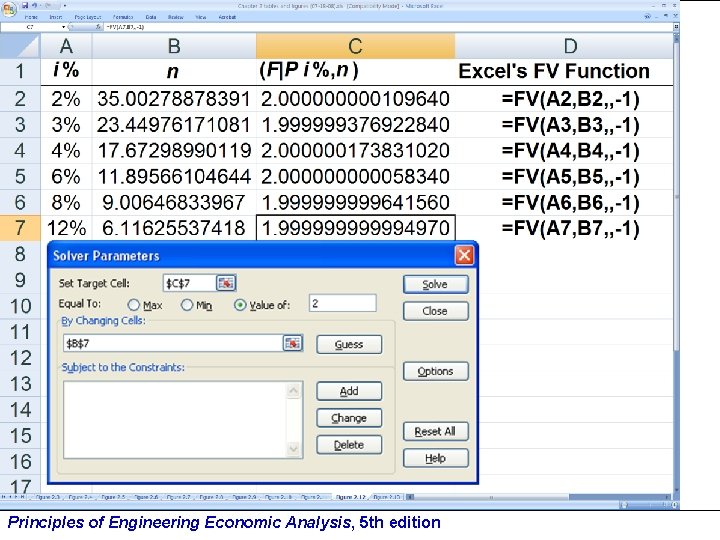Open the View ribbon tab

tap(201, 17)
